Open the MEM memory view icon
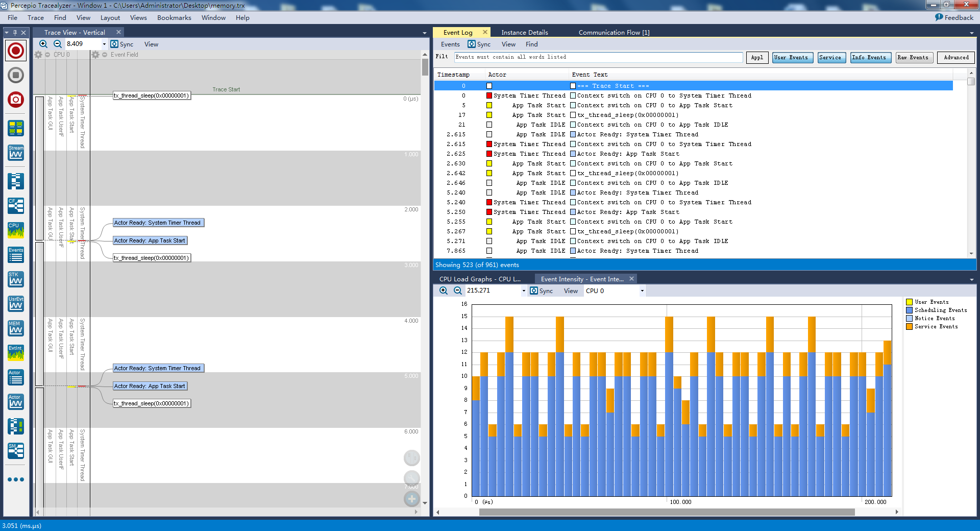 click(x=16, y=328)
